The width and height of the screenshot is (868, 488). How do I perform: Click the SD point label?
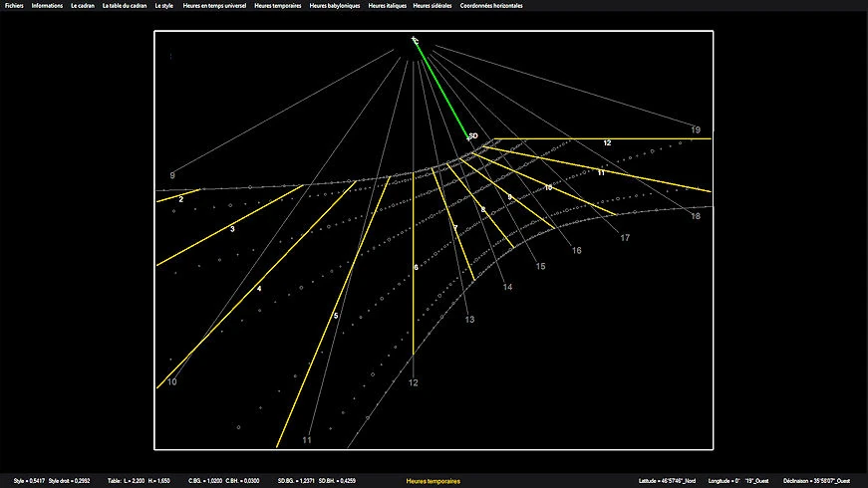click(x=473, y=135)
